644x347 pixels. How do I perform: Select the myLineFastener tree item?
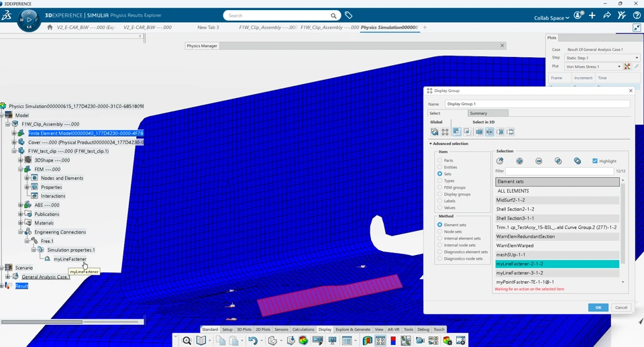(70, 259)
